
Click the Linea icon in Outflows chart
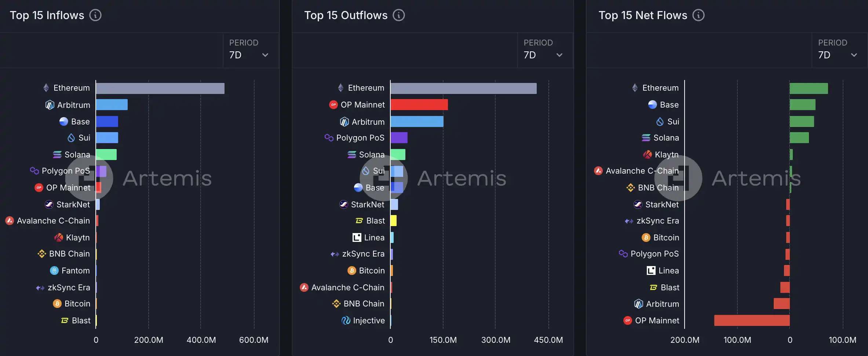(357, 237)
